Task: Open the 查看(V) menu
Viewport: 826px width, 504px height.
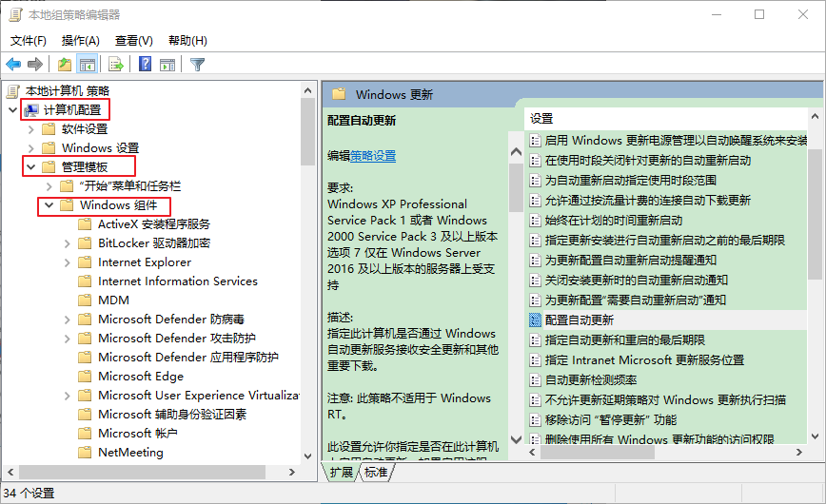Action: point(134,41)
